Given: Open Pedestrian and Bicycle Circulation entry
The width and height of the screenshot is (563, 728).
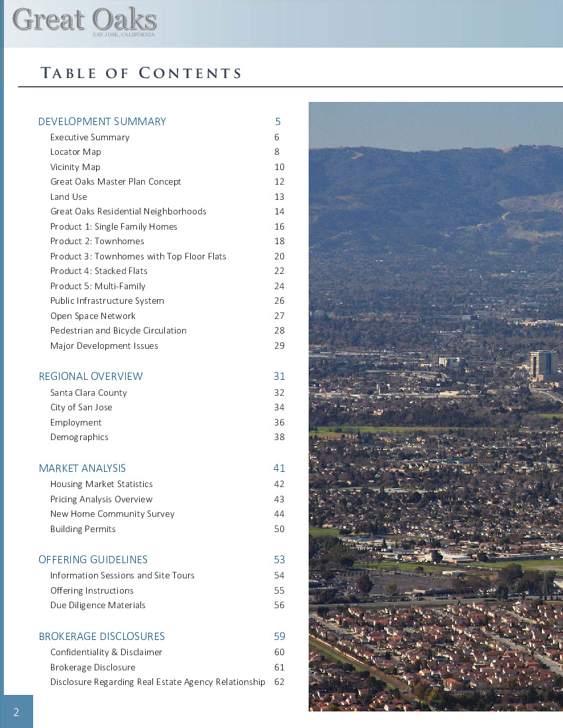Looking at the screenshot, I should point(119,330).
